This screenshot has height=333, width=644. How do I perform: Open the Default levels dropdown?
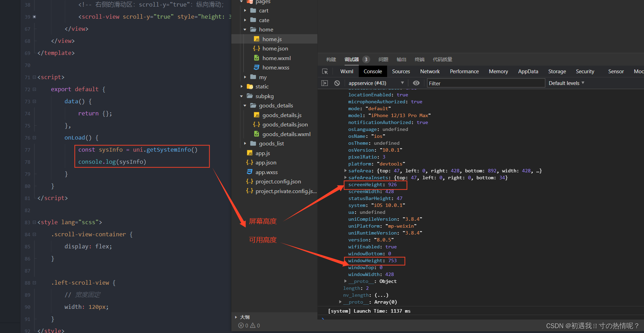tap(566, 83)
